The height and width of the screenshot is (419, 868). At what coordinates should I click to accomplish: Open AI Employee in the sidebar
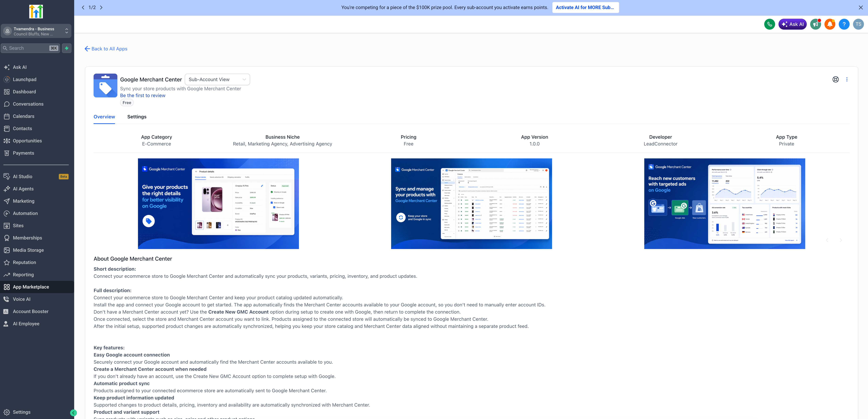tap(37, 324)
